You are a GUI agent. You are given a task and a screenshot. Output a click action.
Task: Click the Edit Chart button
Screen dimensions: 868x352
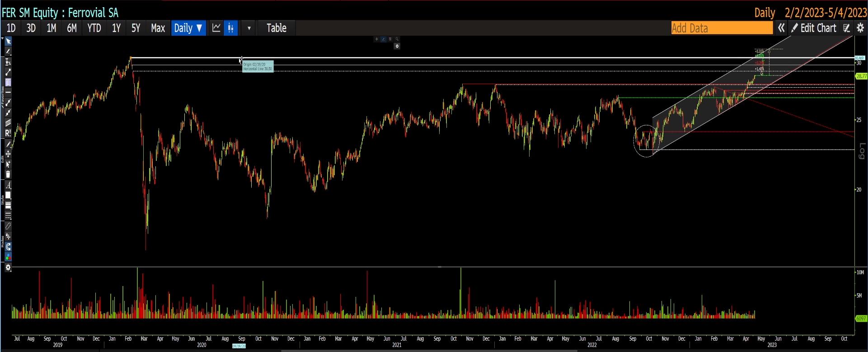click(x=814, y=28)
